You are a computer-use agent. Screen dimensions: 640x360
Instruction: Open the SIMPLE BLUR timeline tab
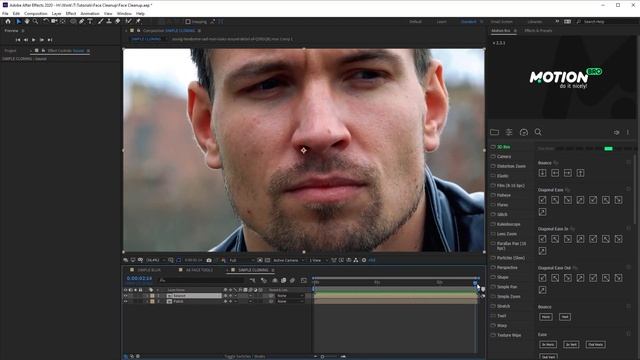[149, 270]
